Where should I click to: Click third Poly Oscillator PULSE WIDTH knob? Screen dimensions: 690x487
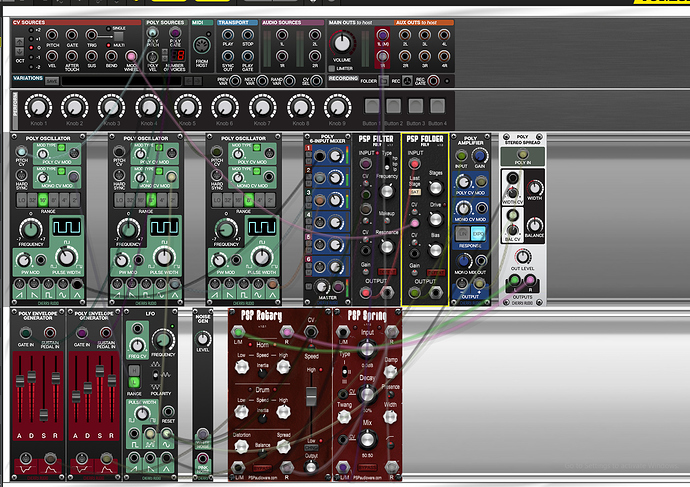click(x=261, y=258)
